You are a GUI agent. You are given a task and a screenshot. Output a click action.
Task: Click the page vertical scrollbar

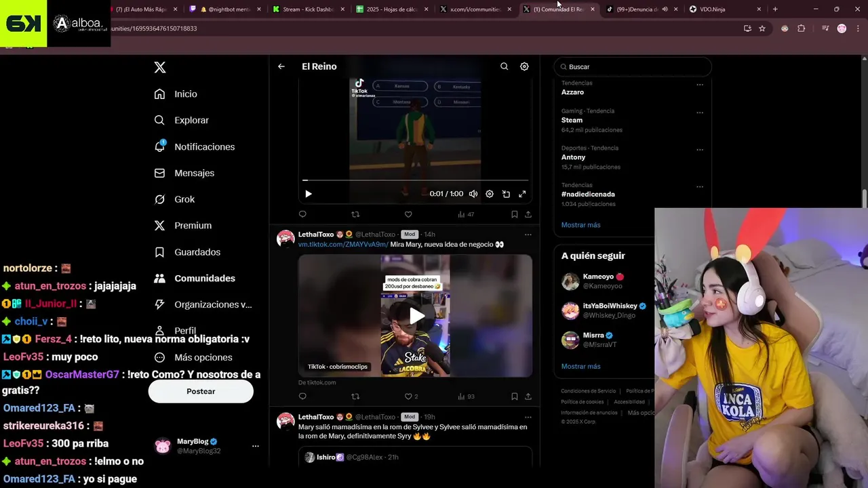click(864, 200)
